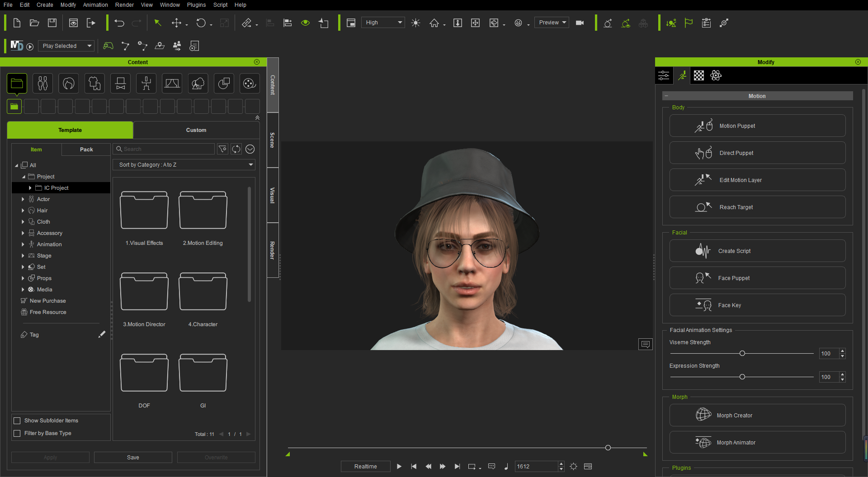
Task: Toggle Realtime playback mode
Action: point(365,466)
